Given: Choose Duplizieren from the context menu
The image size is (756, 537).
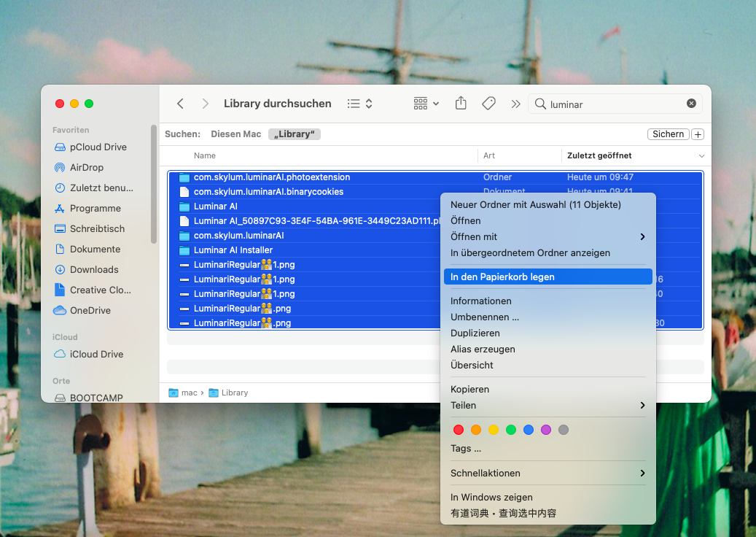Looking at the screenshot, I should pos(547,333).
